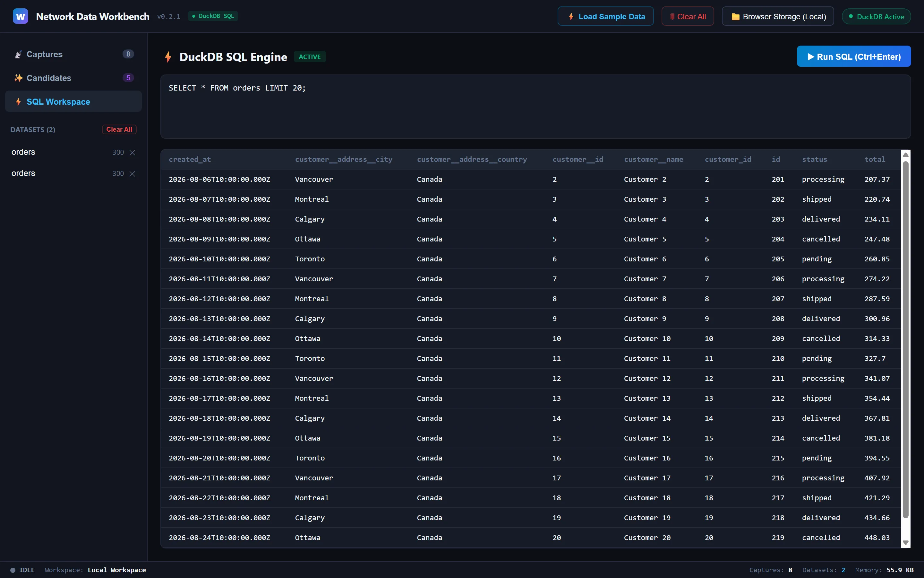Click the Candidates sparkle icon
The height and width of the screenshot is (578, 924).
[x=18, y=78]
